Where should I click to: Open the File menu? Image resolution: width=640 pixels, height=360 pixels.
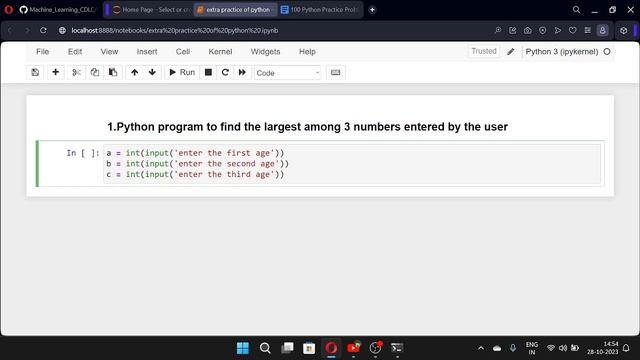coord(42,52)
